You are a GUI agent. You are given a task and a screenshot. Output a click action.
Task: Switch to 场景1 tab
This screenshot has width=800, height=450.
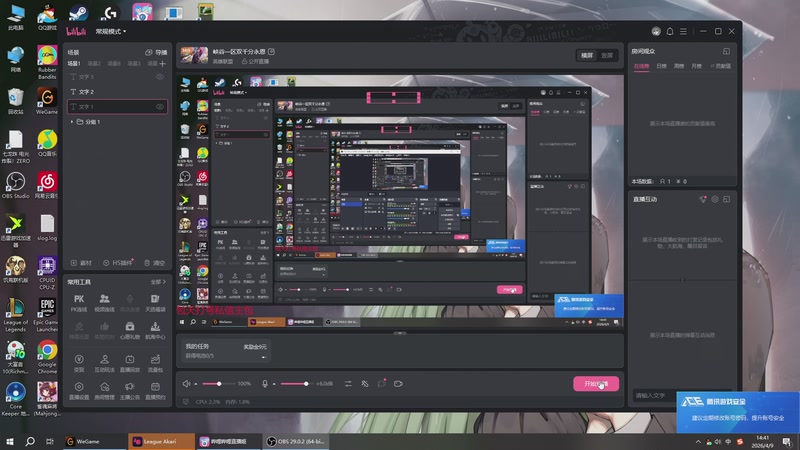(74, 64)
